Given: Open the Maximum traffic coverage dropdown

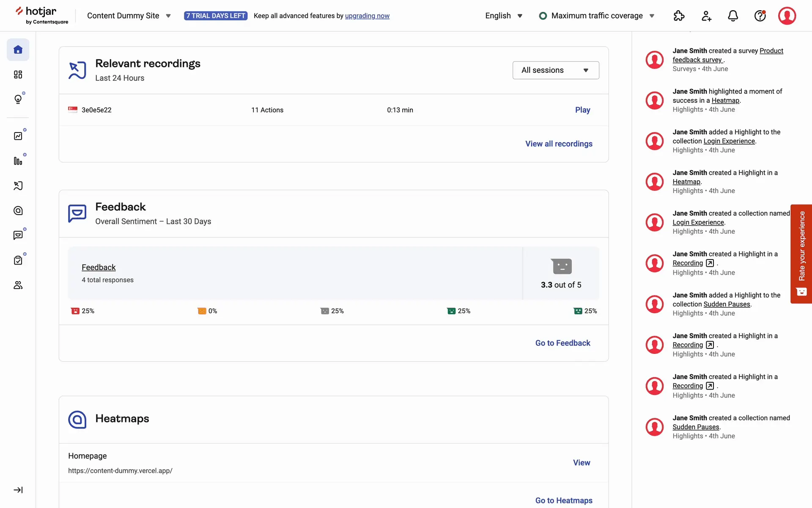Looking at the screenshot, I should (x=597, y=16).
